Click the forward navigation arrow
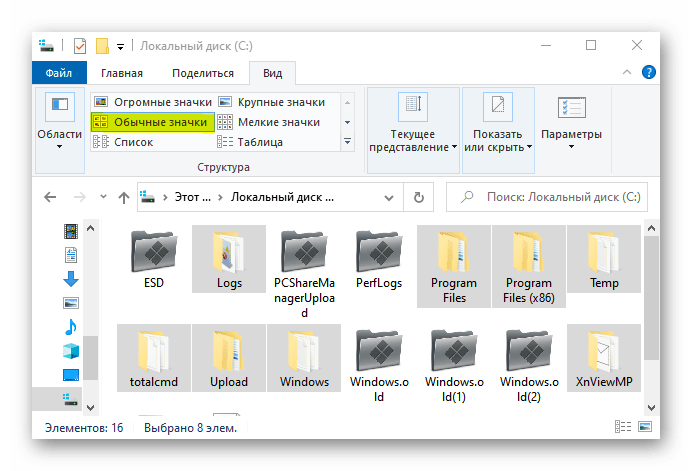Screen dimensions: 692x471 79,197
